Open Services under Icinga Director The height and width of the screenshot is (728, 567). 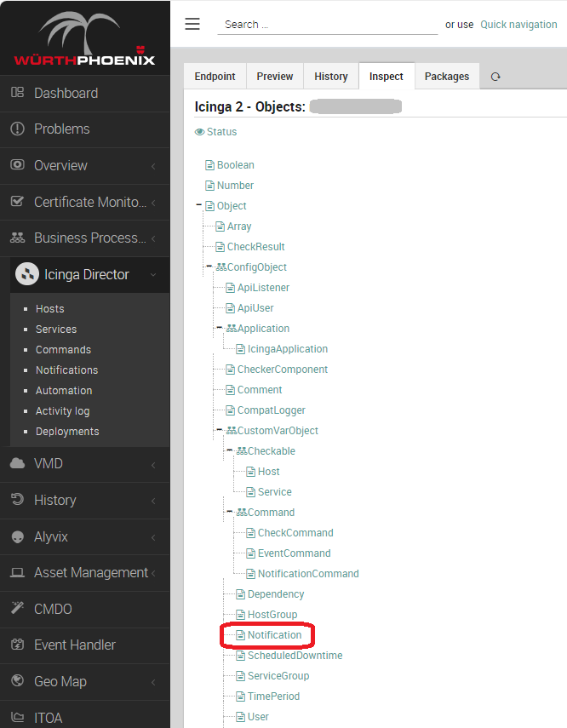point(56,329)
